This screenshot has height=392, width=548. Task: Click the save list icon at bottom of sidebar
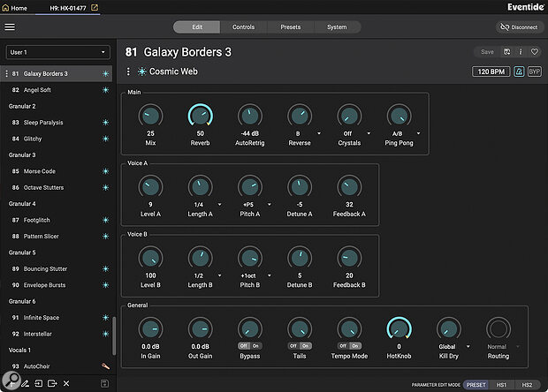[104, 384]
